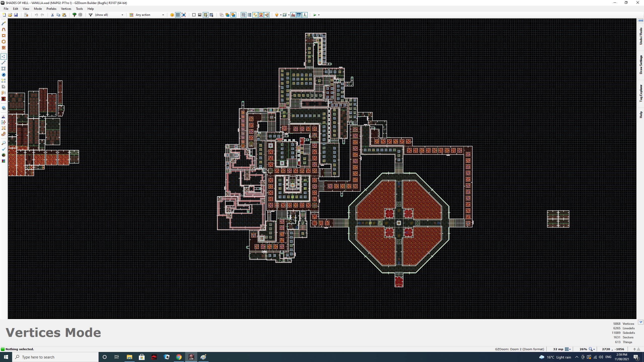Expand the Test Map play arrow dropdown
644x362 pixels.
[x=319, y=15]
